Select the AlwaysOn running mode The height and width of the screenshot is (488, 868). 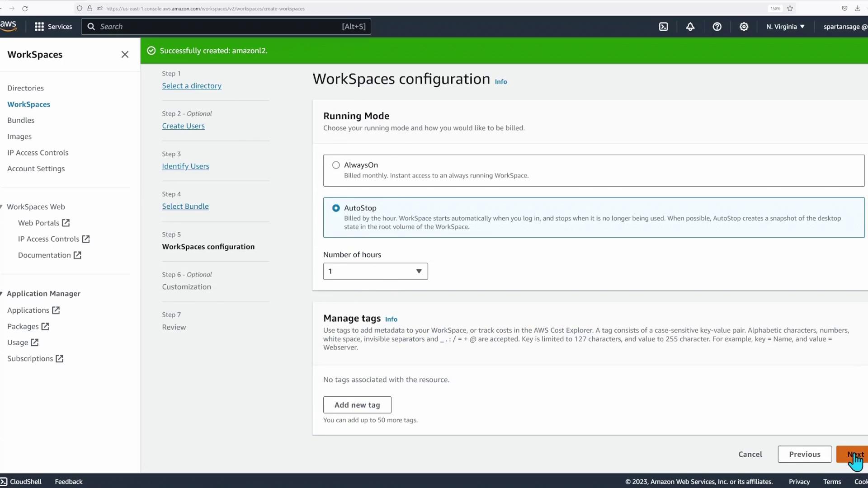[x=336, y=165]
